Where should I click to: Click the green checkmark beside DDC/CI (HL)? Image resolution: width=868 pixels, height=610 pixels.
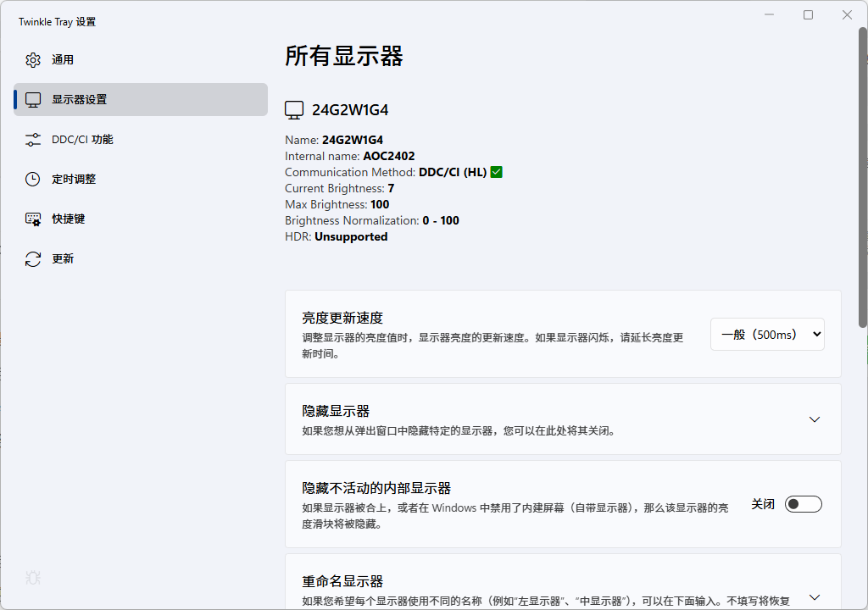pyautogui.click(x=495, y=171)
